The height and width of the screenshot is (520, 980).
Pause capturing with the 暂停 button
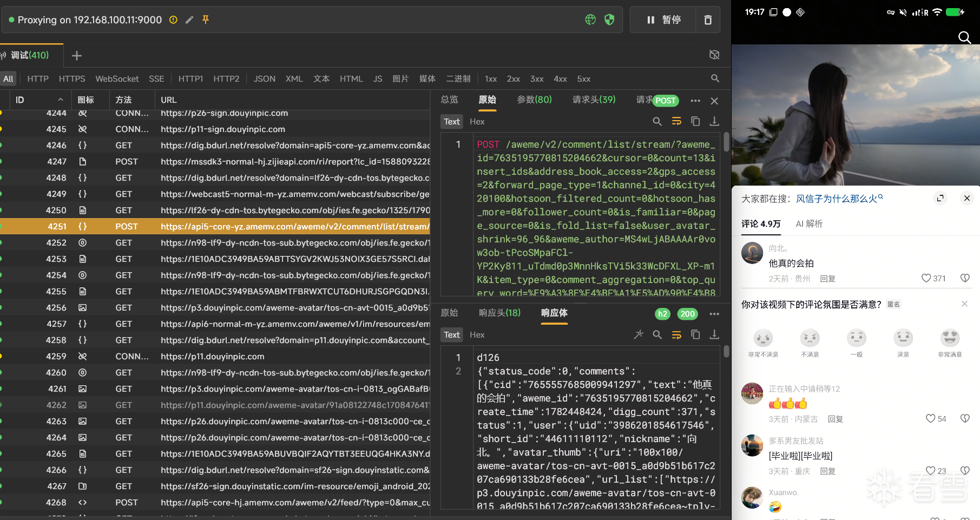click(x=663, y=20)
